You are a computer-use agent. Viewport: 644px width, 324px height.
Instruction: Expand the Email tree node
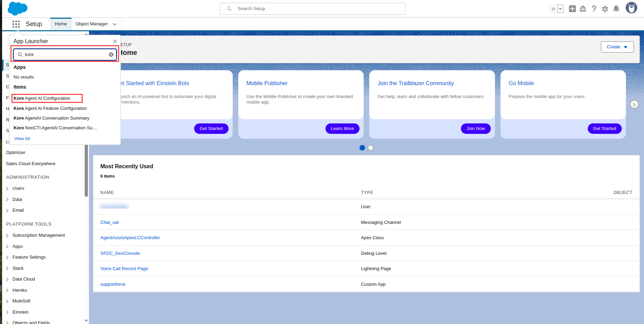(x=7, y=211)
